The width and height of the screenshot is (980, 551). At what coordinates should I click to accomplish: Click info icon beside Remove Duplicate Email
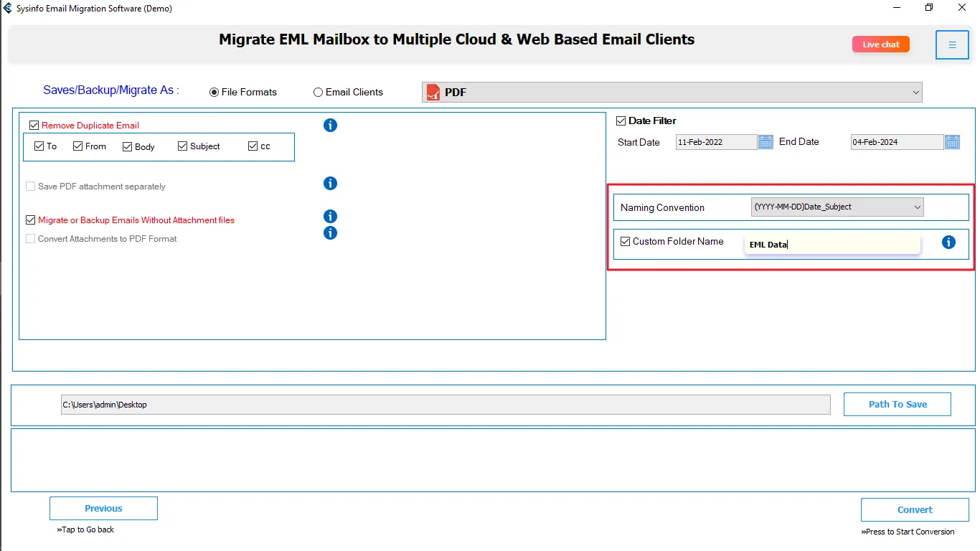pos(330,126)
